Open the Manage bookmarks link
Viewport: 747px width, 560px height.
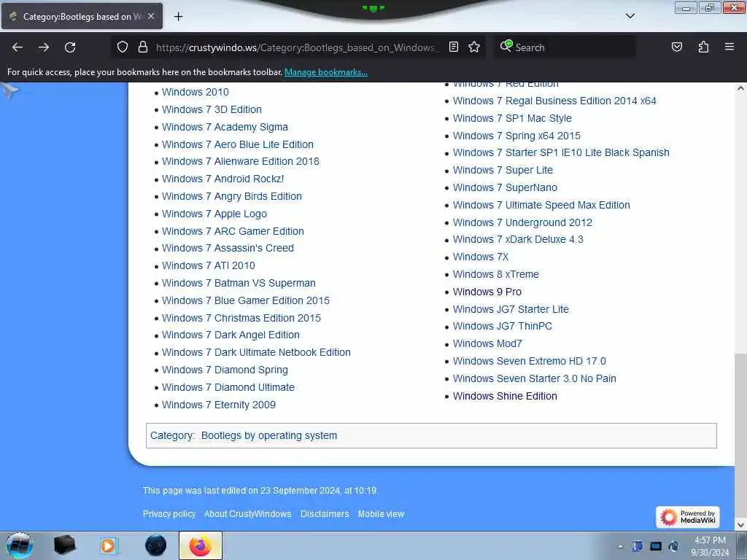[x=326, y=72]
